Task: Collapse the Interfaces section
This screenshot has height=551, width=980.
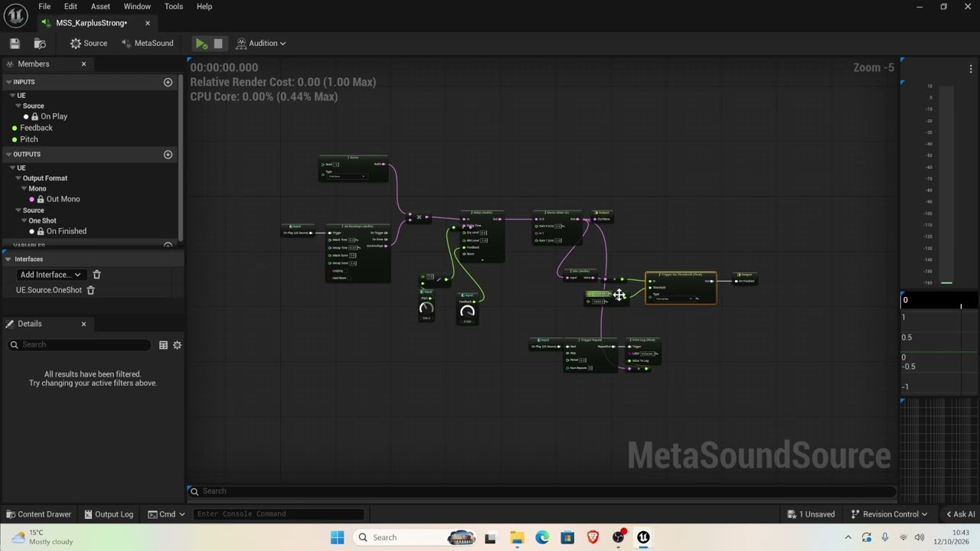Action: pos(8,259)
